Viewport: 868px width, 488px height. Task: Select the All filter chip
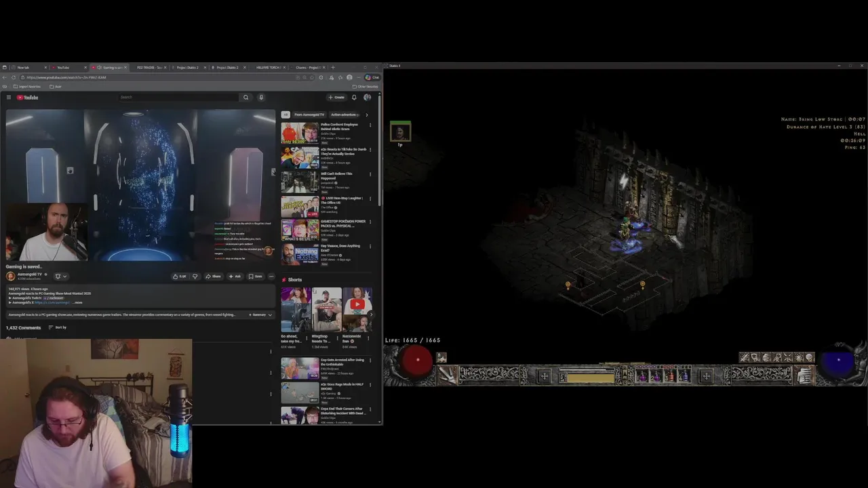coord(285,115)
